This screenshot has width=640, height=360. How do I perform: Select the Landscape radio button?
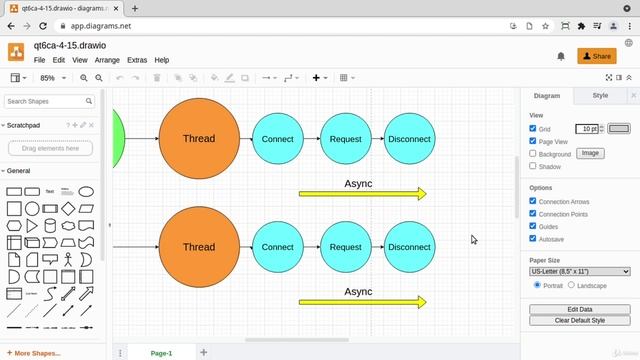[x=571, y=285]
